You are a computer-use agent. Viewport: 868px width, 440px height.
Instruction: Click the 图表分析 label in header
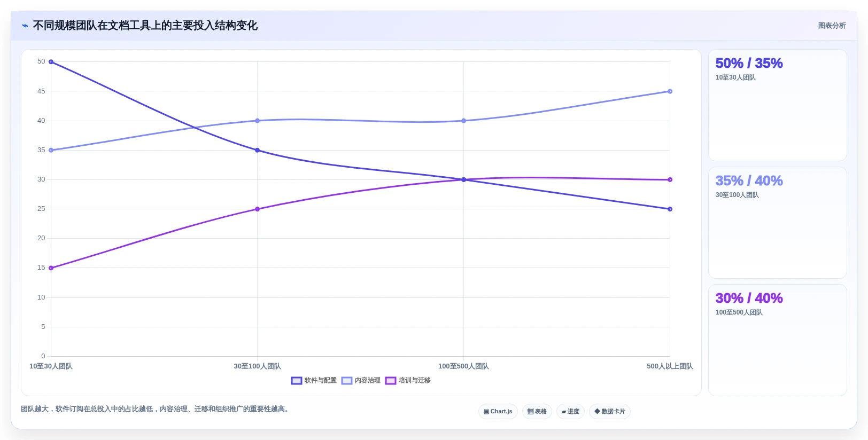[x=832, y=26]
